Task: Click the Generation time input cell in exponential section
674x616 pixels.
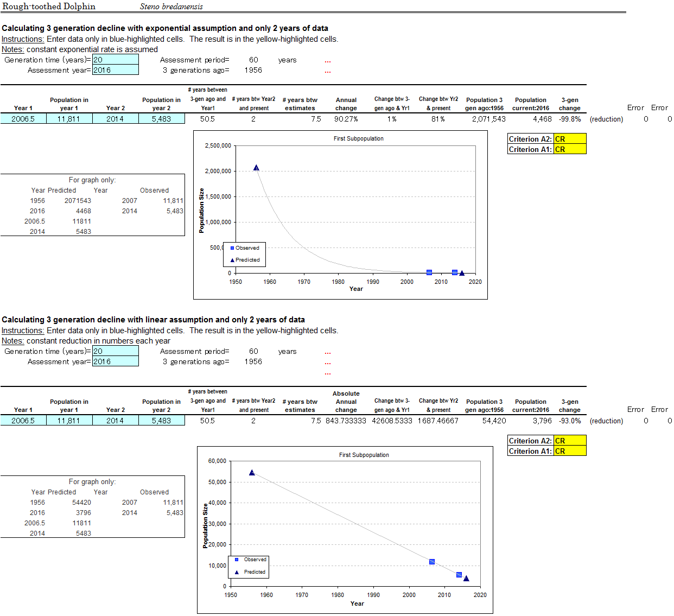Action: pyautogui.click(x=115, y=60)
